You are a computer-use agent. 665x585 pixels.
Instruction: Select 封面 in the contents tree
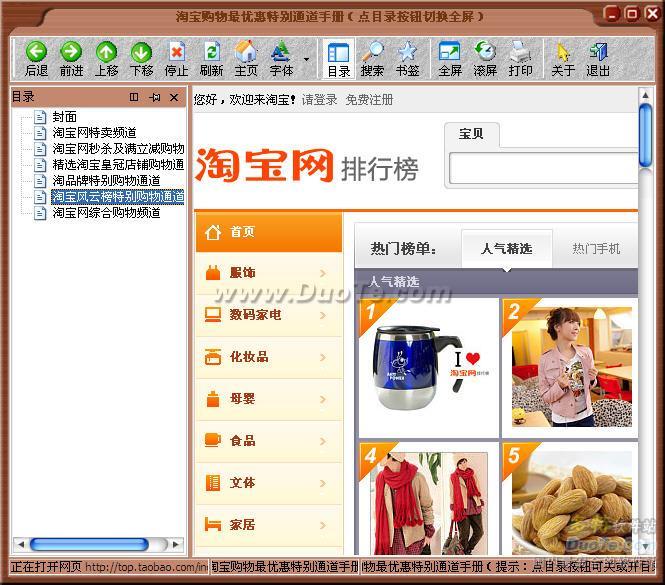pyautogui.click(x=64, y=117)
